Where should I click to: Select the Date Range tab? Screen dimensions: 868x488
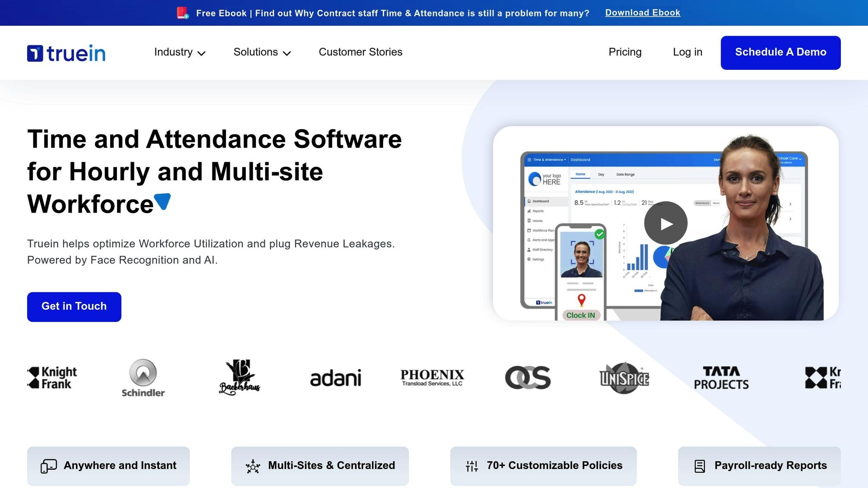point(625,175)
